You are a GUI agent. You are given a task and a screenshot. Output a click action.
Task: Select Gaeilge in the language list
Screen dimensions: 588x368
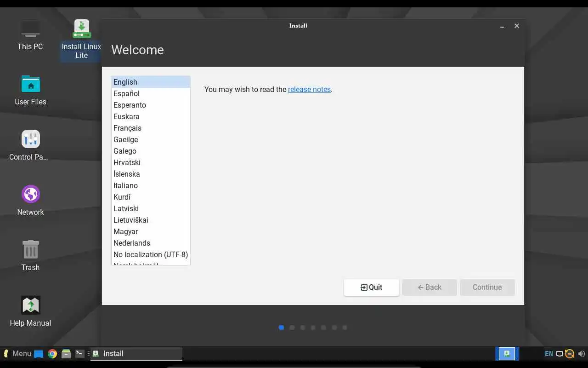click(151, 139)
